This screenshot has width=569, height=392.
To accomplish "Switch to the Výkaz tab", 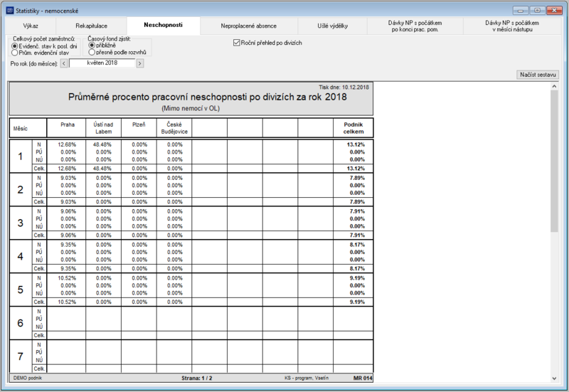I will pos(31,26).
